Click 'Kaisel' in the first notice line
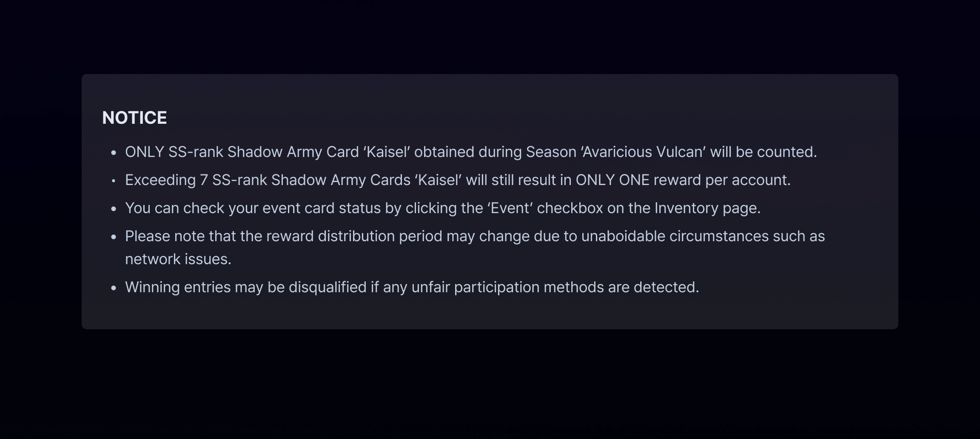 pos(387,152)
